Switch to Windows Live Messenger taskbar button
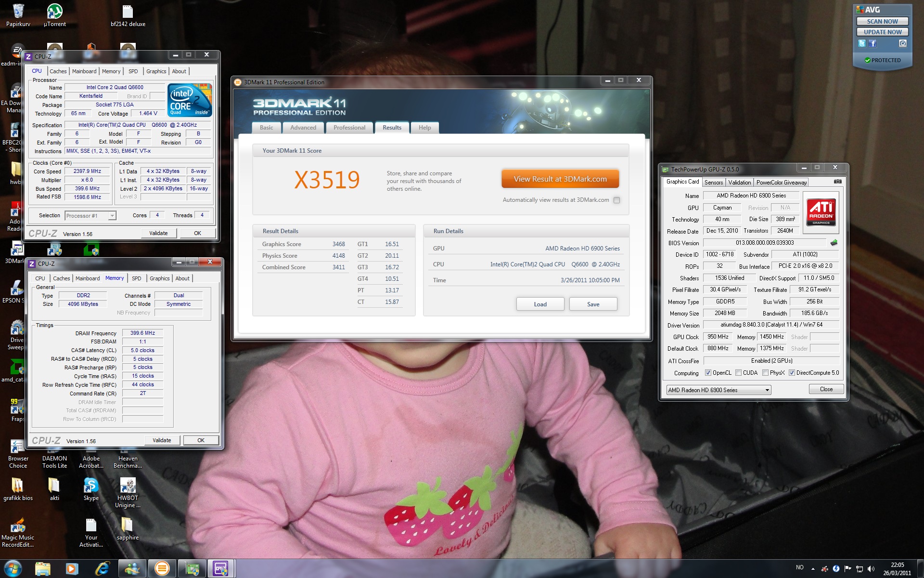 click(132, 569)
